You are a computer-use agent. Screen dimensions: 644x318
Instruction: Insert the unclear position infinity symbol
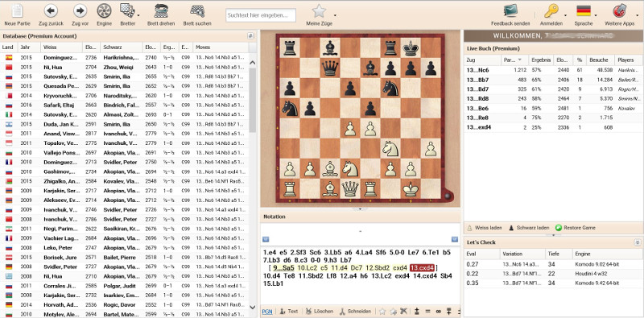438,312
